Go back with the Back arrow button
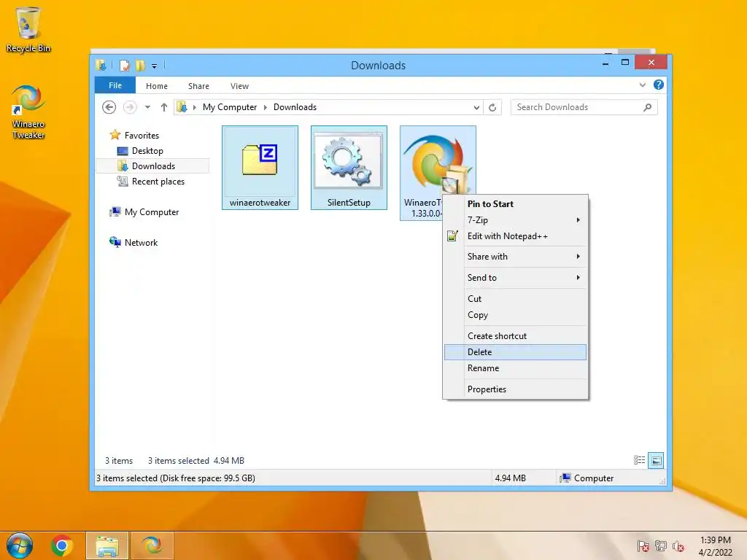This screenshot has width=747, height=560. pyautogui.click(x=109, y=107)
